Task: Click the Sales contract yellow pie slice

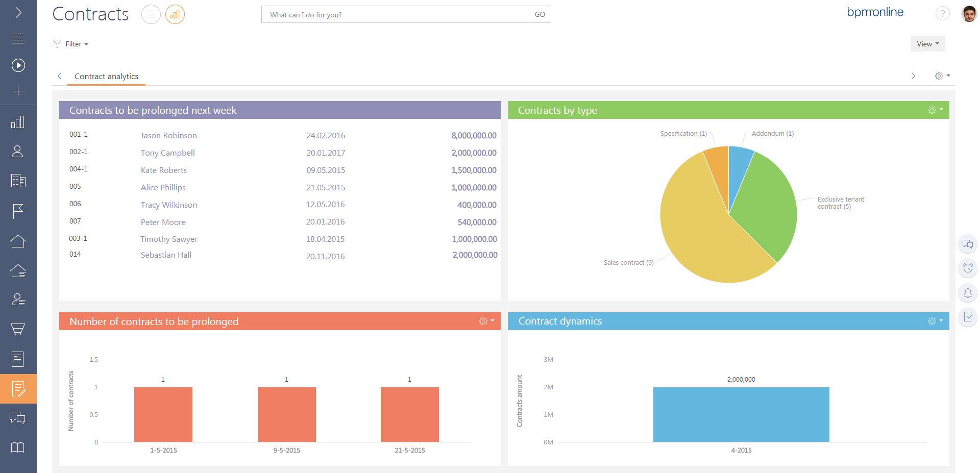Action: click(x=704, y=235)
